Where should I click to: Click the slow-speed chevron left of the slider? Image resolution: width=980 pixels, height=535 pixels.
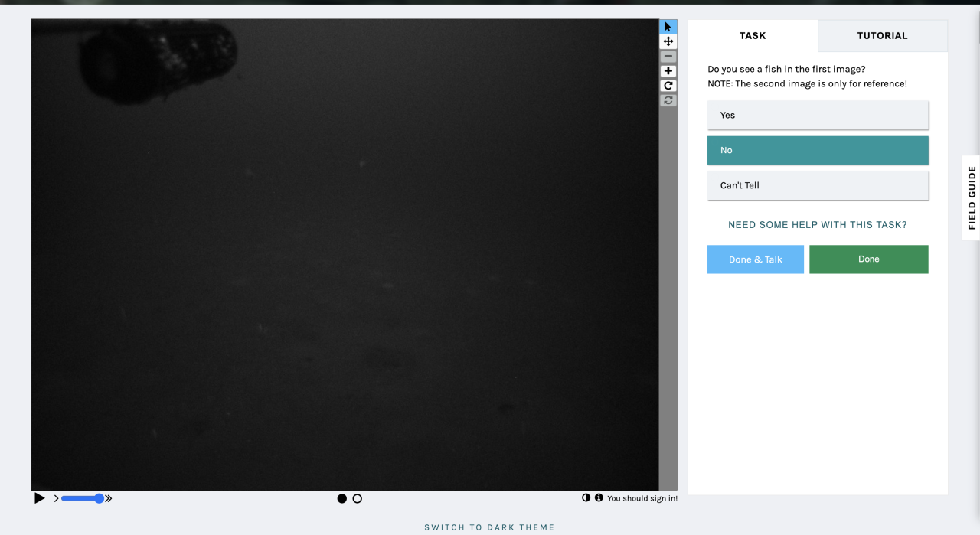[x=56, y=498]
